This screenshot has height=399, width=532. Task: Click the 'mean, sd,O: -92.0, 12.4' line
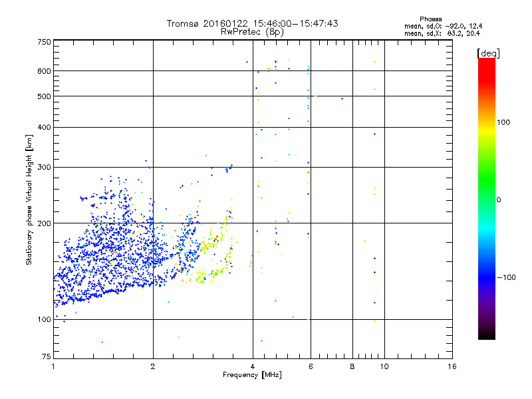(x=443, y=26)
